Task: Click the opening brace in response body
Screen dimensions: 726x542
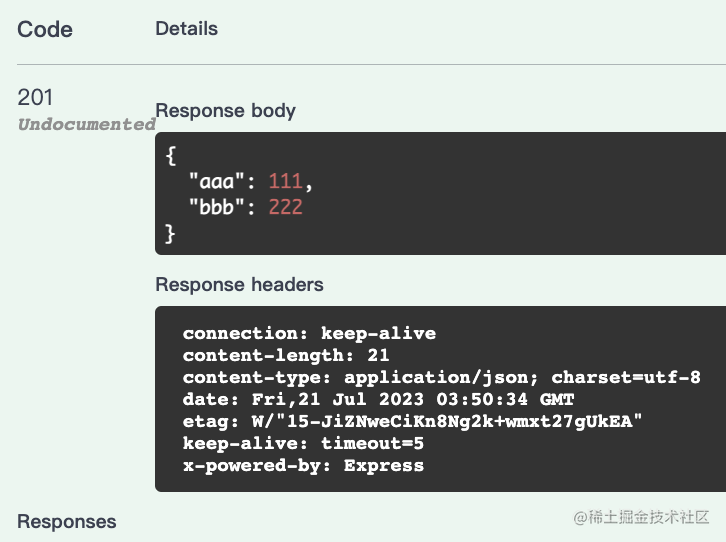Action: 171,156
